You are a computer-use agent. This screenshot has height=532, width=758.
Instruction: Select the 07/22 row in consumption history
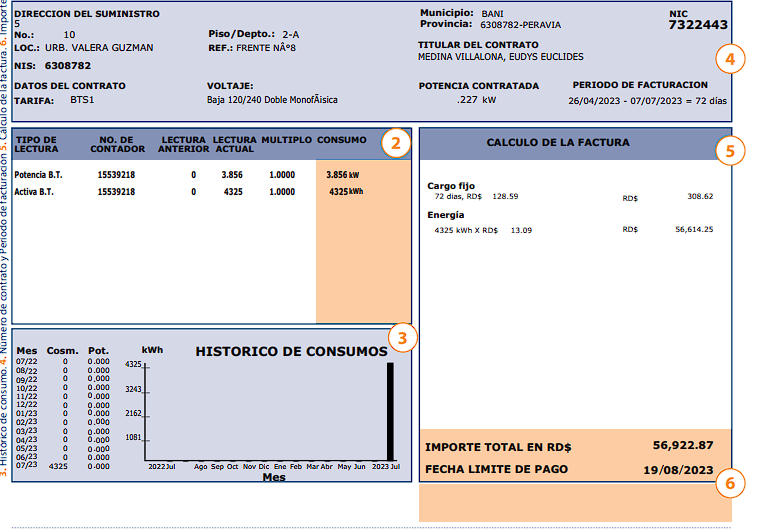63,361
